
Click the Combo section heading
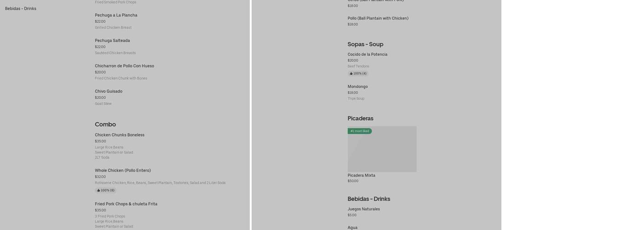click(105, 124)
